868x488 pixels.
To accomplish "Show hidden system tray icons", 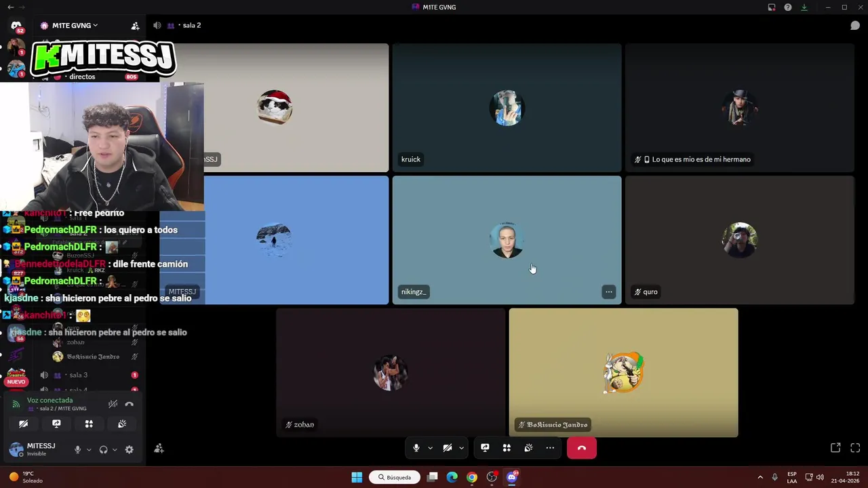I will pos(759,477).
